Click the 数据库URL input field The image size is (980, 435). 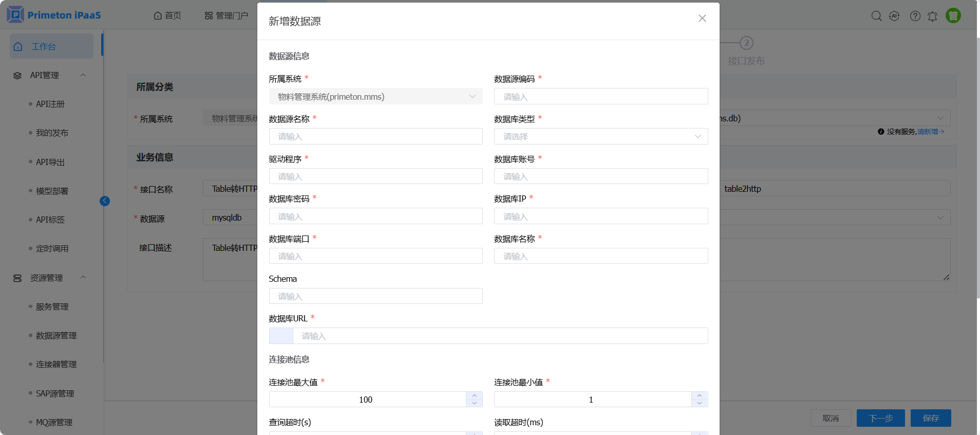(499, 336)
